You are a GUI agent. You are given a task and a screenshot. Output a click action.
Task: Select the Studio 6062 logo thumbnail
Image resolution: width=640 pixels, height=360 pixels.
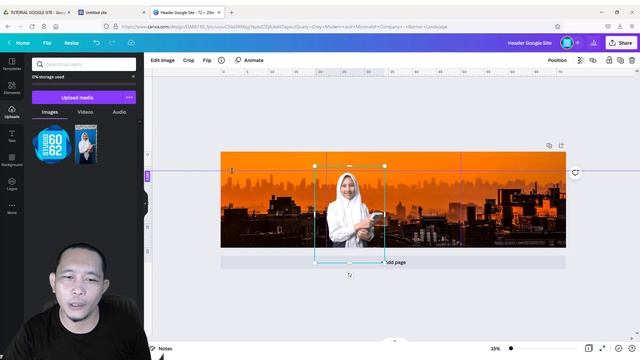52,144
